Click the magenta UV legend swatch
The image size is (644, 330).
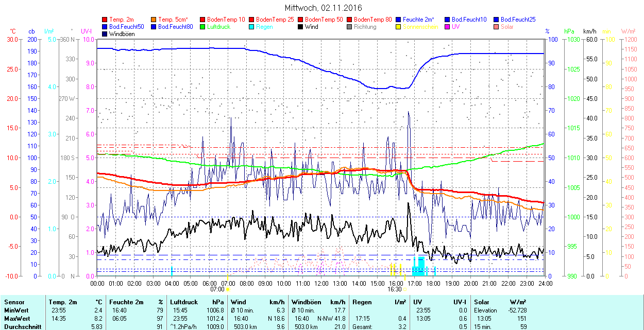pos(448,27)
